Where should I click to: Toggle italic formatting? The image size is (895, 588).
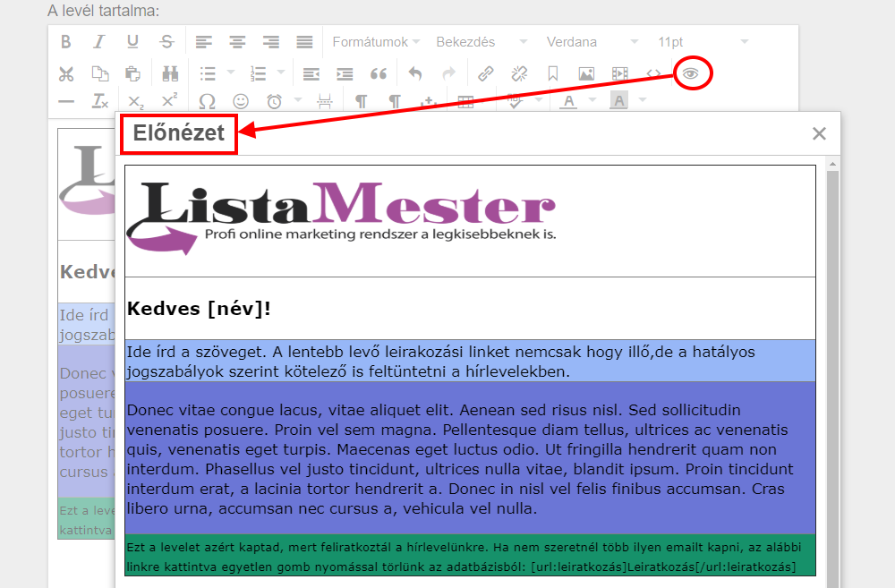click(99, 42)
